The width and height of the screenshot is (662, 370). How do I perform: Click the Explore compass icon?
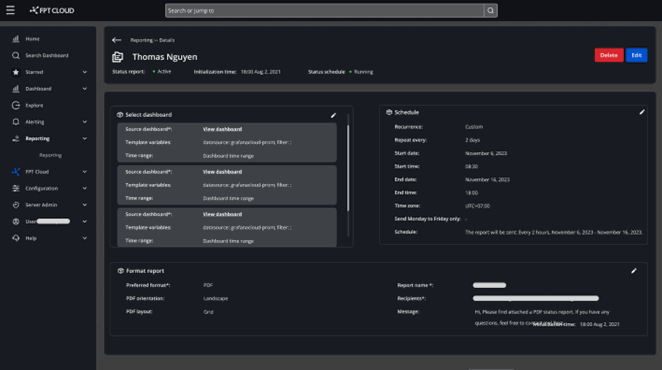pos(16,105)
